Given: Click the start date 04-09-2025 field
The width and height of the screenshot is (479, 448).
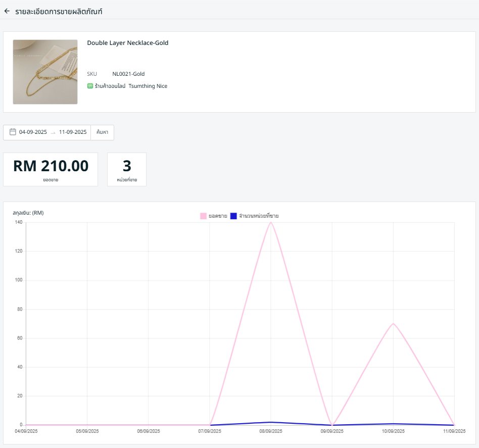Looking at the screenshot, I should [33, 132].
